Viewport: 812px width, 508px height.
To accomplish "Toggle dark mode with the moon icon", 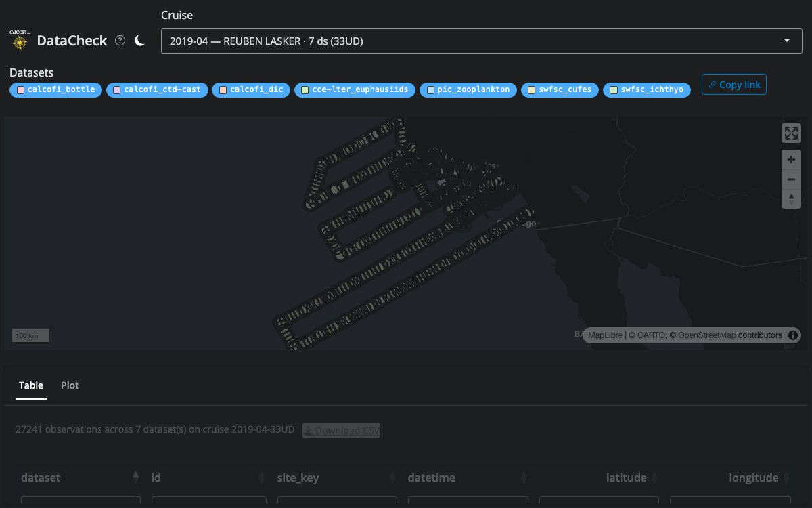I will [139, 41].
